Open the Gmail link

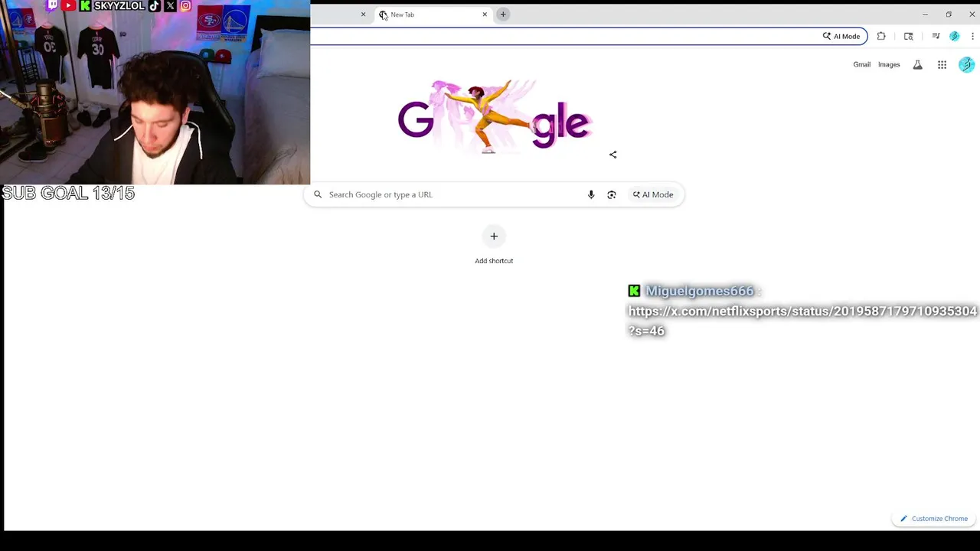[861, 65]
